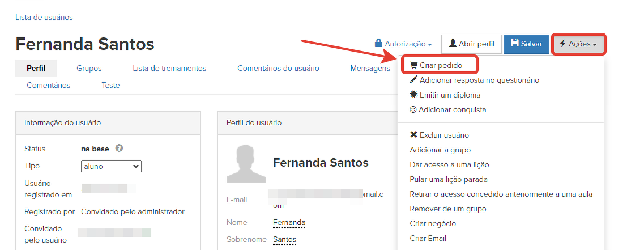
Task: Open the Lista de treinamentos tab
Action: pos(169,68)
